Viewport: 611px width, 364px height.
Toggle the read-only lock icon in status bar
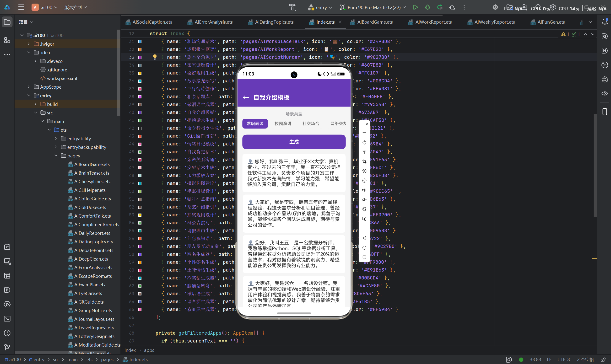[603, 360]
